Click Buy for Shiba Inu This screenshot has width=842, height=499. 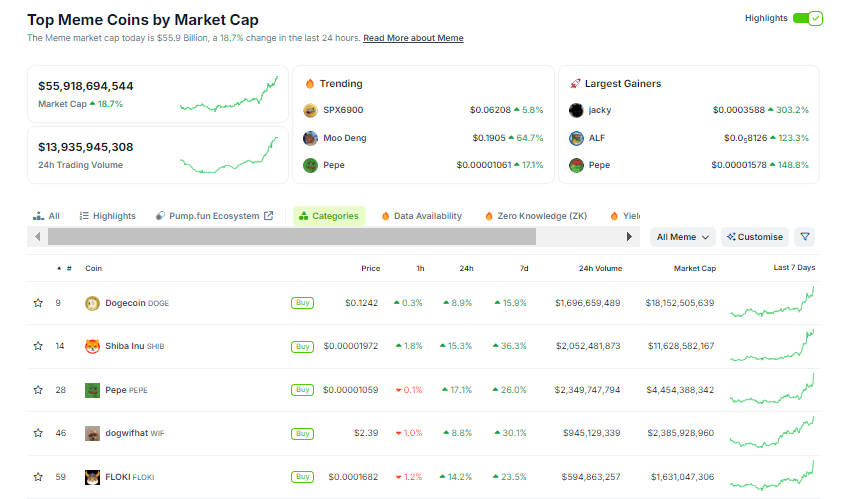(x=302, y=346)
